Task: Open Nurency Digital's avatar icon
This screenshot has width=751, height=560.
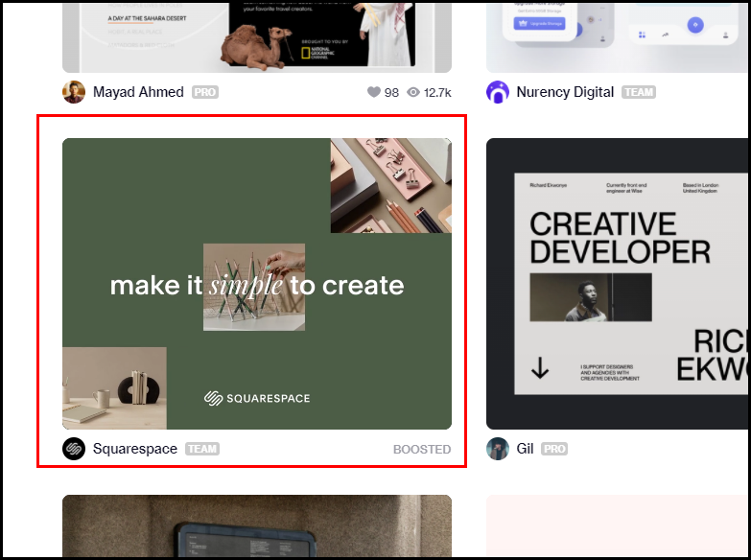Action: [498, 92]
